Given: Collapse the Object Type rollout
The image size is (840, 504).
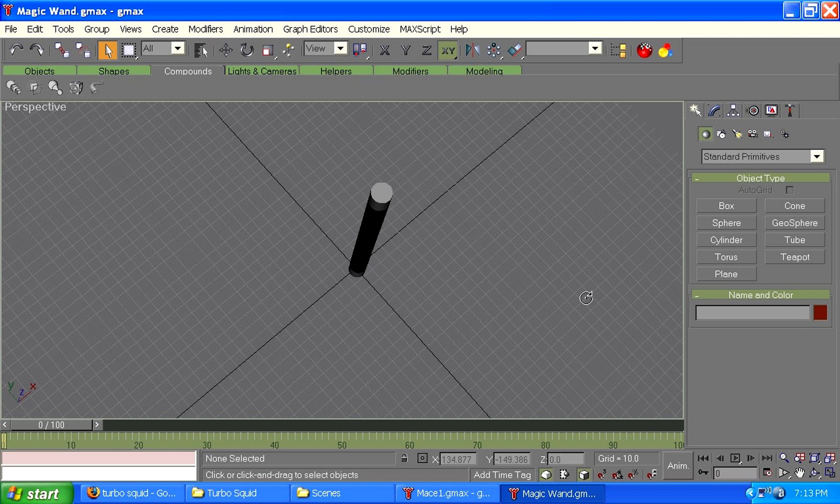Looking at the screenshot, I should tap(760, 178).
